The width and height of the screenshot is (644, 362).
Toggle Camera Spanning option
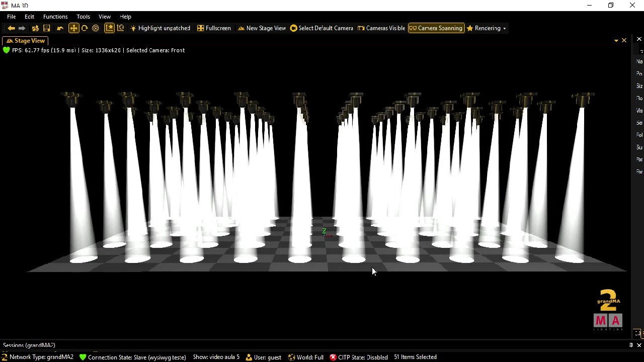(x=436, y=28)
